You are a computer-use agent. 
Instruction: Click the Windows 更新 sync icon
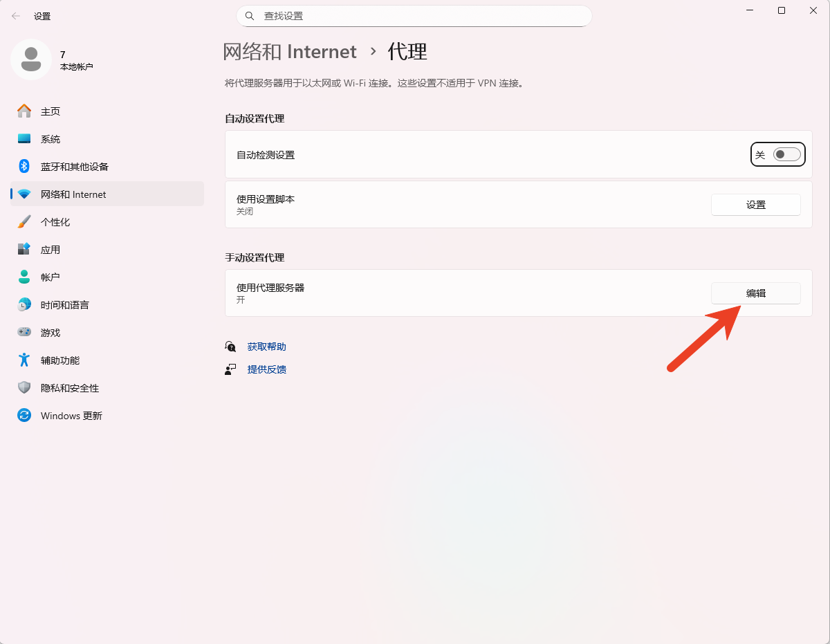(24, 416)
